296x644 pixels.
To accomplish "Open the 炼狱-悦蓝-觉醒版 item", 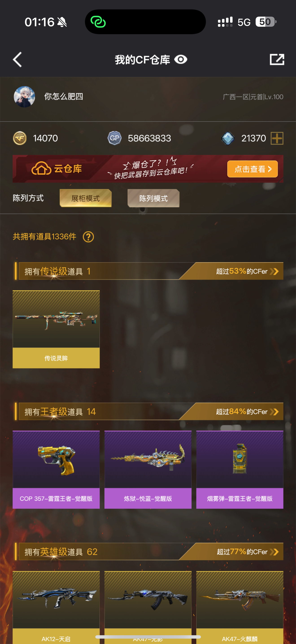I will coord(148,470).
